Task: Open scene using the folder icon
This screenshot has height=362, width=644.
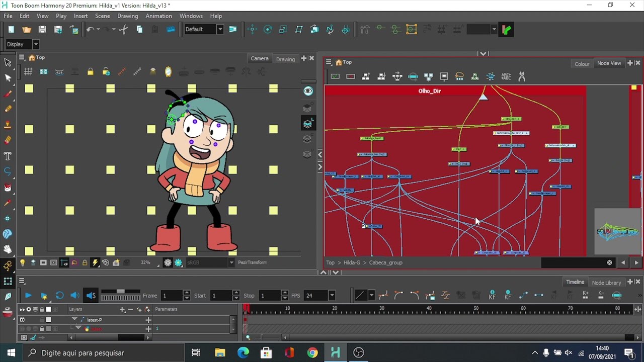Action: [27, 30]
